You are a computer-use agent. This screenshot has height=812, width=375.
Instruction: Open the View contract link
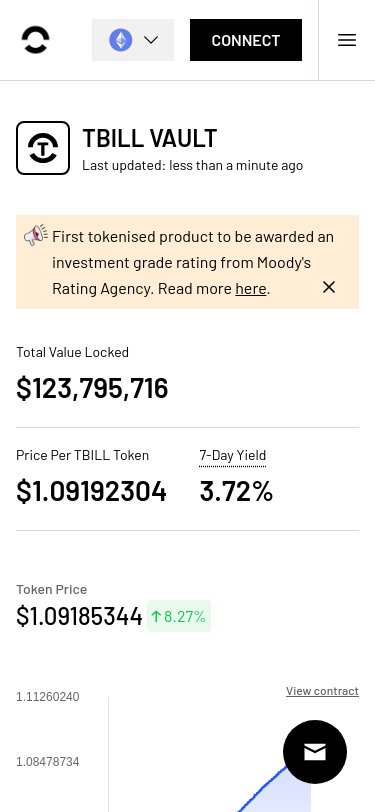[322, 691]
